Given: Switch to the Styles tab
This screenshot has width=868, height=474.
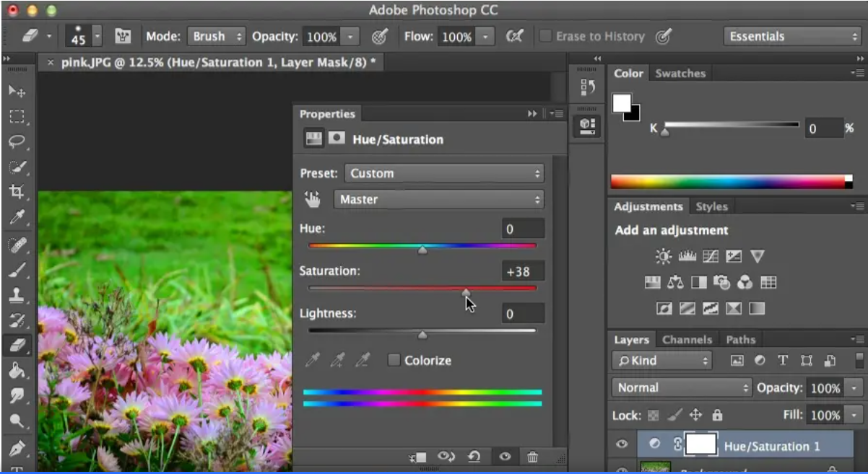Looking at the screenshot, I should point(711,206).
